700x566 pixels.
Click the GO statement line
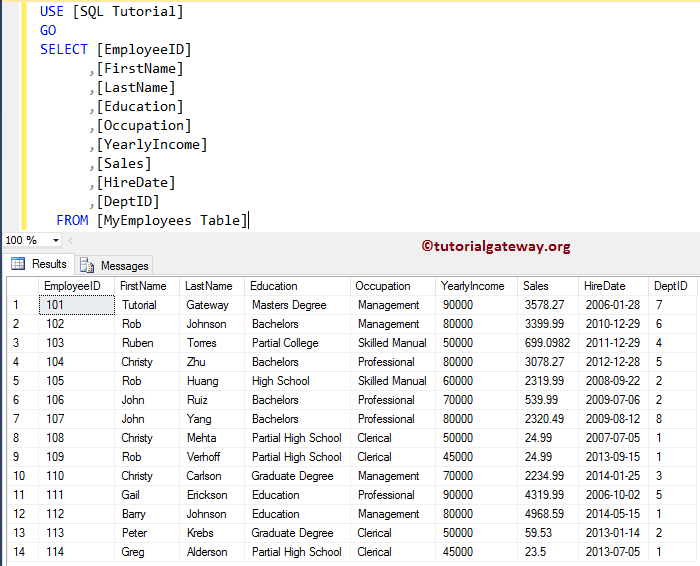click(48, 30)
